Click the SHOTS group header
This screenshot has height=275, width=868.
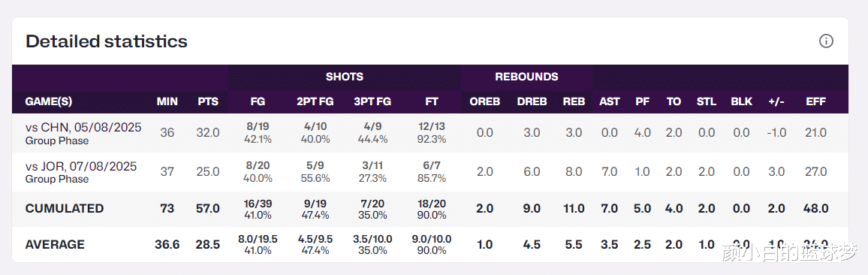tap(345, 77)
